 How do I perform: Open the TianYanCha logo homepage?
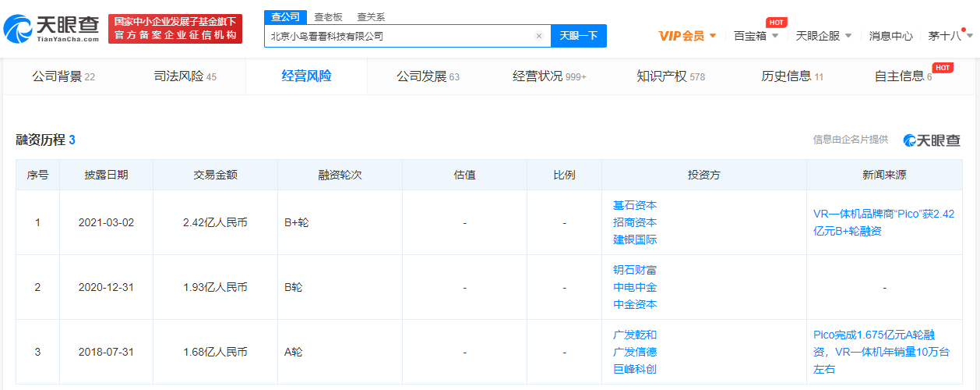[x=52, y=29]
